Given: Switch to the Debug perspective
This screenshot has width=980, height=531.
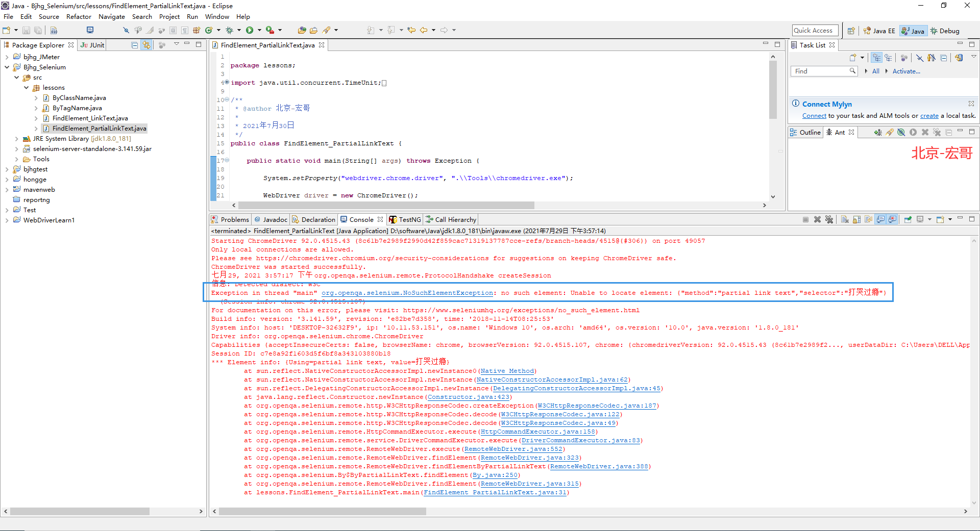Looking at the screenshot, I should tap(945, 31).
